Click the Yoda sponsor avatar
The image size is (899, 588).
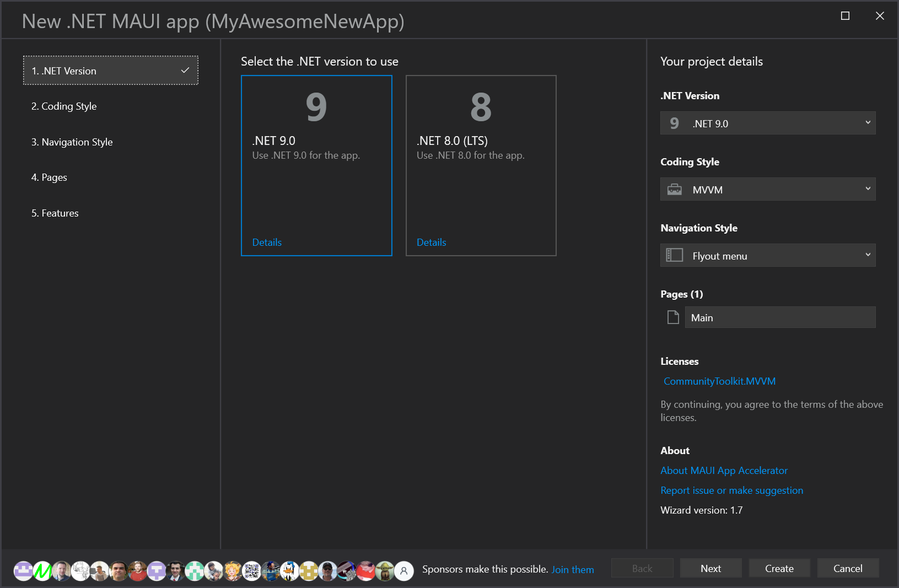(x=385, y=571)
